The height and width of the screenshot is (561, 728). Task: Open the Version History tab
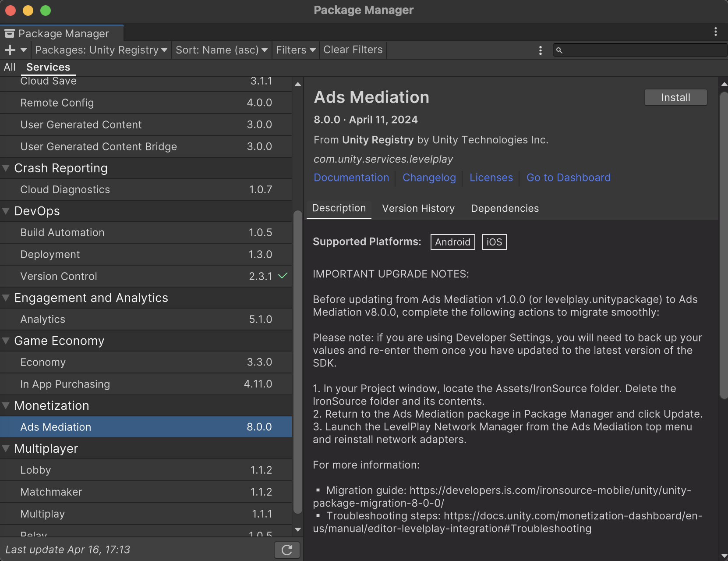418,209
